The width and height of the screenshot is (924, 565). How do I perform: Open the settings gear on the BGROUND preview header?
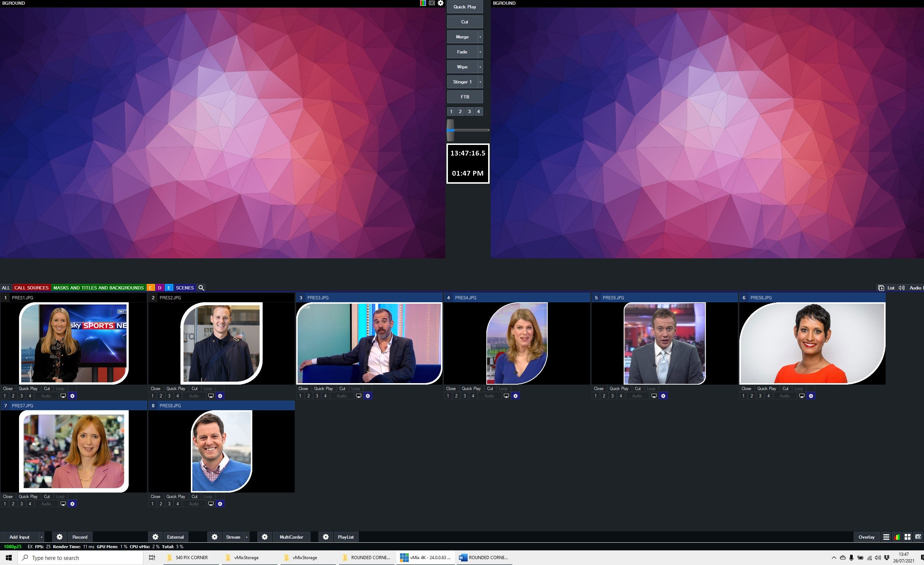click(x=441, y=3)
